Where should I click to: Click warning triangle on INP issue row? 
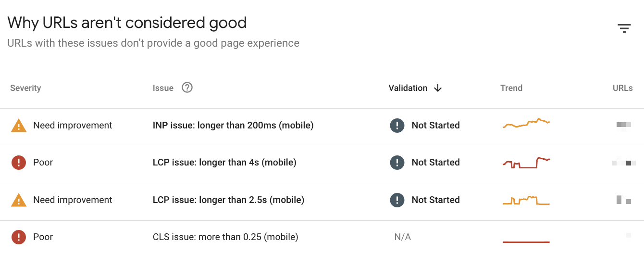pos(18,126)
